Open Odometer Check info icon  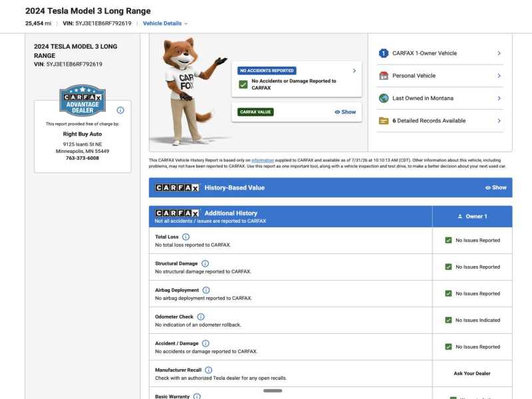click(x=201, y=317)
